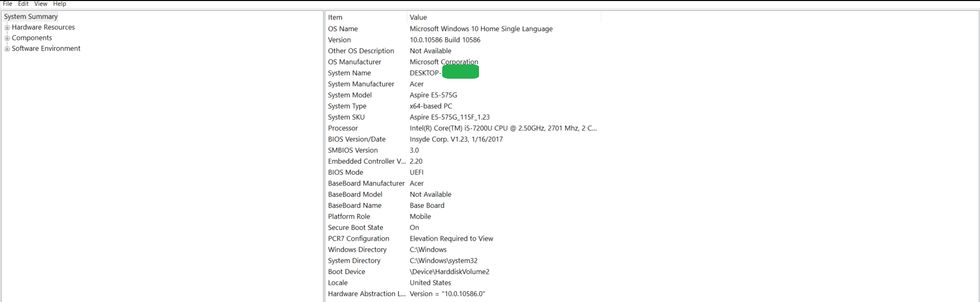Click the '10.0.10586 Build 10586' value

445,40
